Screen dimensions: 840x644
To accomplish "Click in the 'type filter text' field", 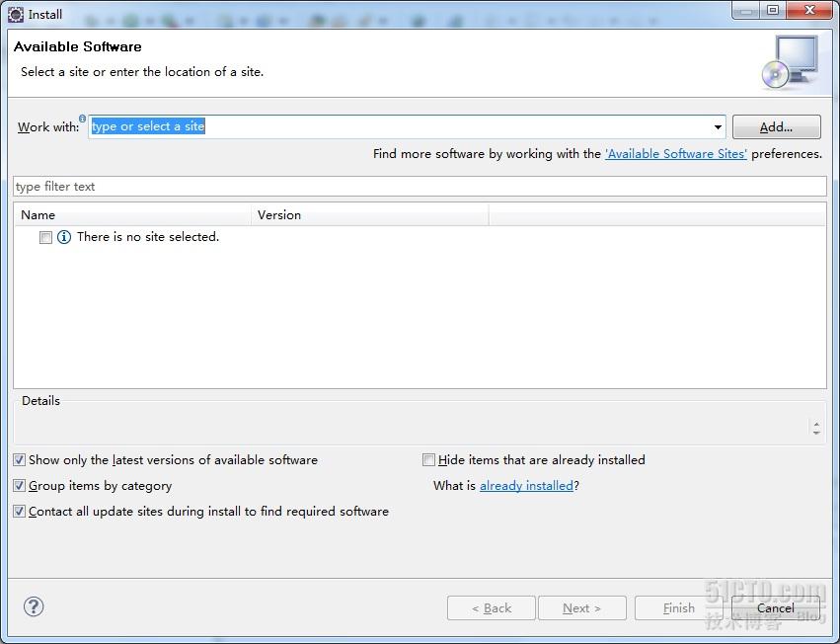I will pyautogui.click(x=420, y=187).
